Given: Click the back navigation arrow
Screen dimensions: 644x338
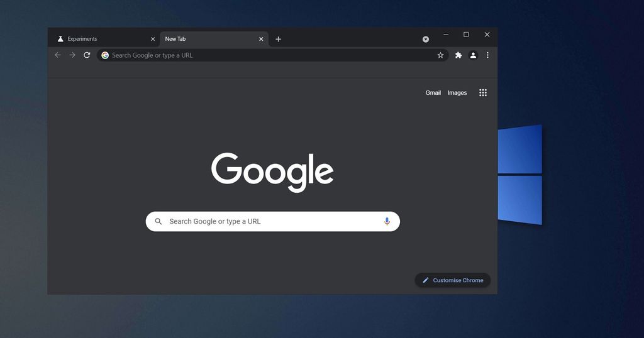Looking at the screenshot, I should (x=58, y=55).
